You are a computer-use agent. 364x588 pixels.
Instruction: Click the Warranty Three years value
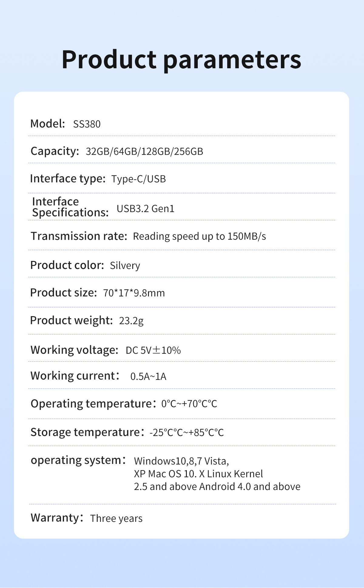coord(116,519)
